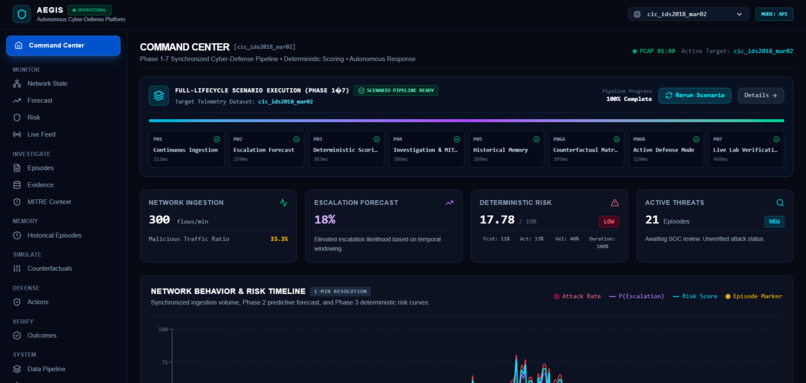806x383 pixels.
Task: Click the P02 Escalation Forecast checkmark icon
Action: tap(297, 139)
